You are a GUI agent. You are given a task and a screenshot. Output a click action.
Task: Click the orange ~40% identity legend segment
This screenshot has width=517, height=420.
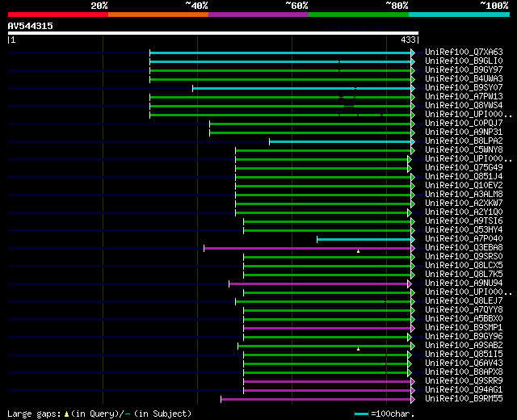(158, 15)
